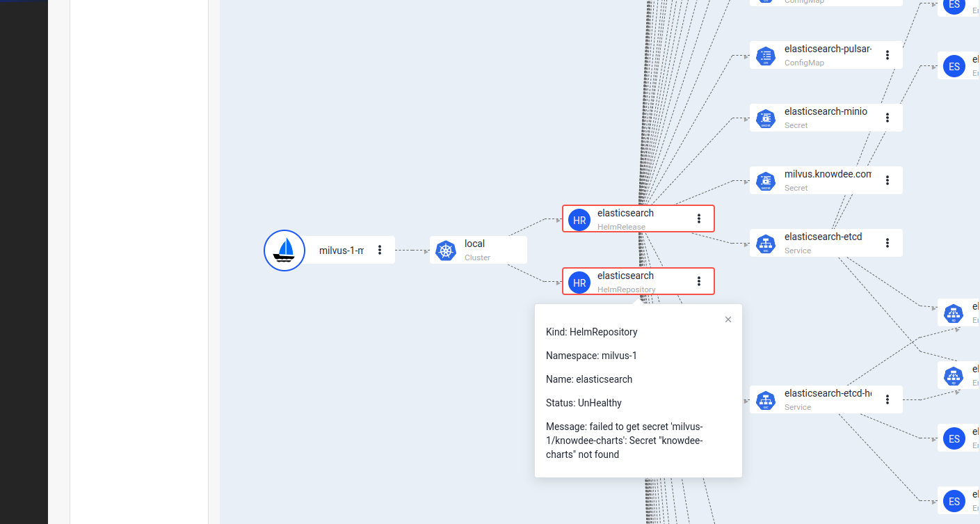Viewport: 980px width, 524px height.
Task: Open the kebab menu on elasticsearch-minio Secret card
Action: coord(887,118)
